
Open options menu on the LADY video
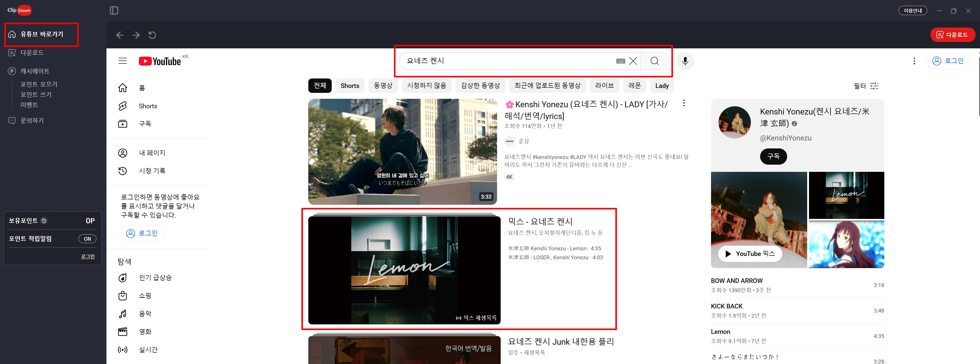pos(684,103)
